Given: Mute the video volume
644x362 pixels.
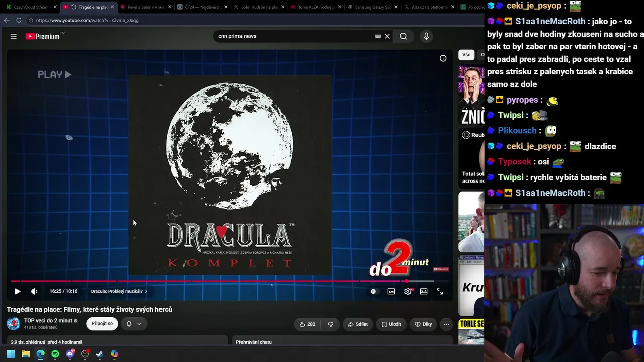Looking at the screenshot, I should click(34, 291).
